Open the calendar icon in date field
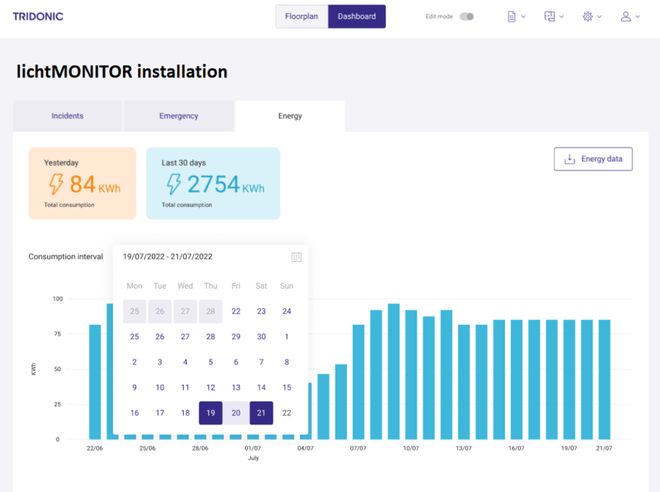 296,257
